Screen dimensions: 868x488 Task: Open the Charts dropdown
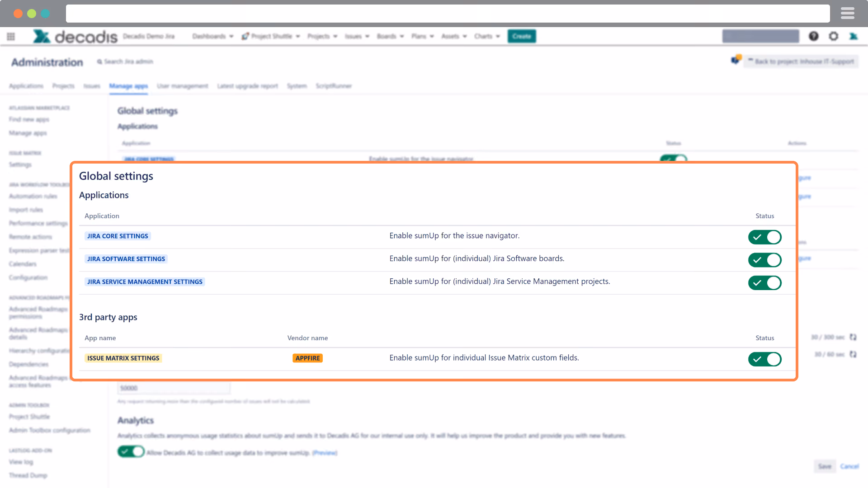pyautogui.click(x=487, y=36)
